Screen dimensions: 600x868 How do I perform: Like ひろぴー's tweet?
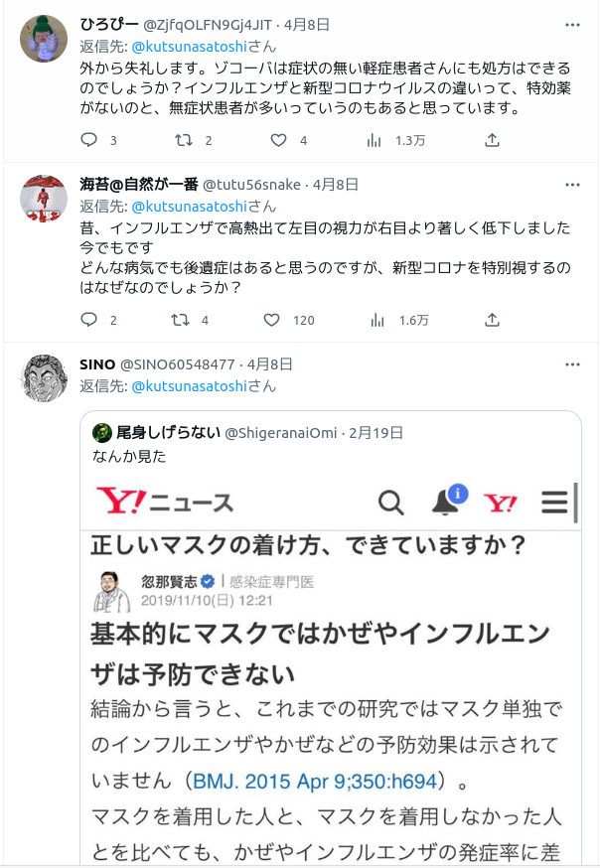[279, 141]
